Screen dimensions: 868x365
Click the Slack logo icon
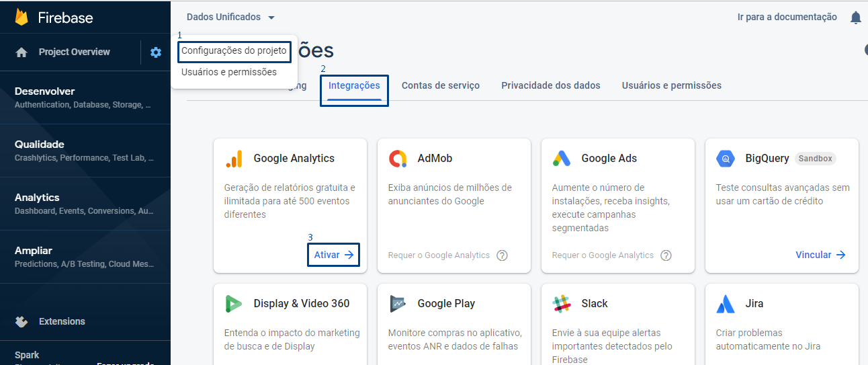pos(562,304)
